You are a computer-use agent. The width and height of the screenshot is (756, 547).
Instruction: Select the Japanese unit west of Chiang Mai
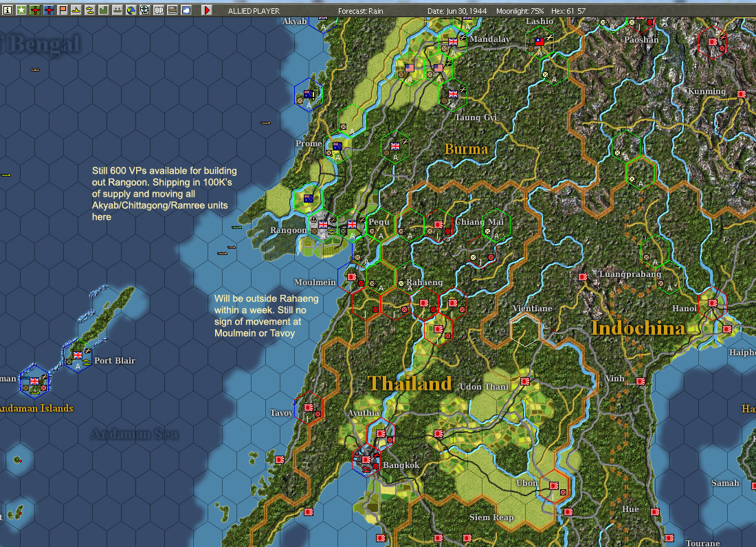click(x=438, y=225)
